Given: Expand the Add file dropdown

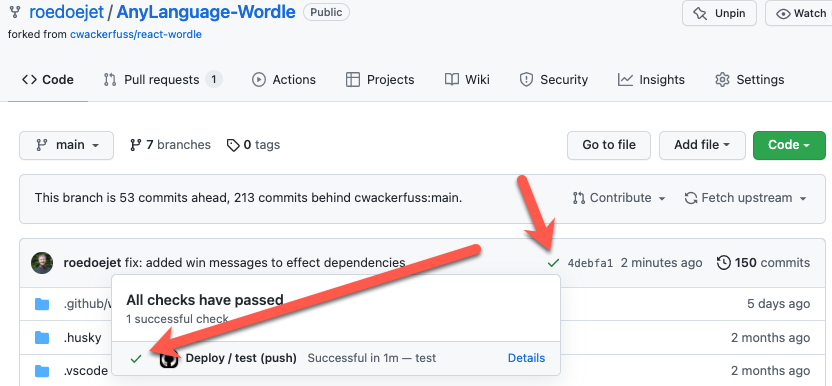Looking at the screenshot, I should click(702, 145).
